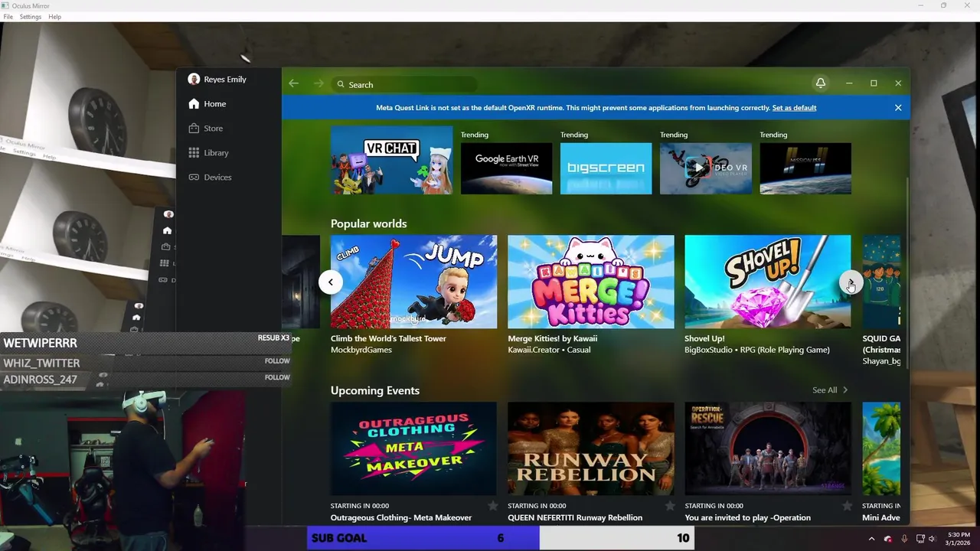Screen dimensions: 980x551
Task: Show next Popular worlds with right arrow
Action: (x=851, y=282)
